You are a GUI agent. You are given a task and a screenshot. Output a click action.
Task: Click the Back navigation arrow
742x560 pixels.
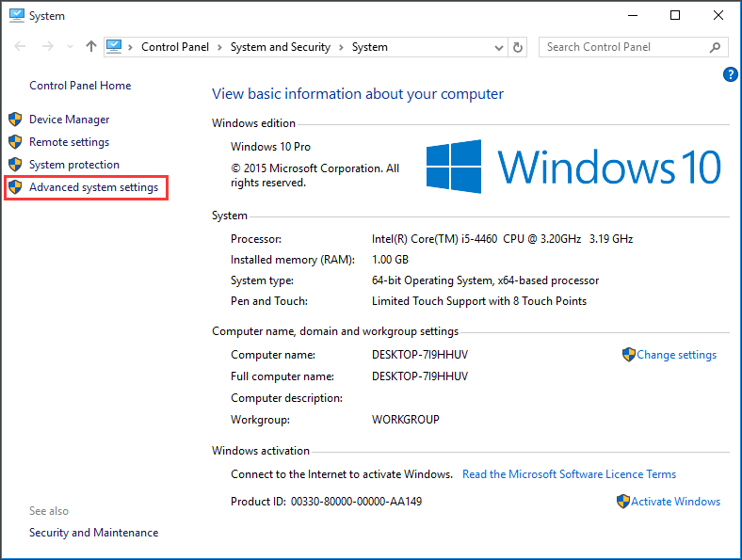21,47
